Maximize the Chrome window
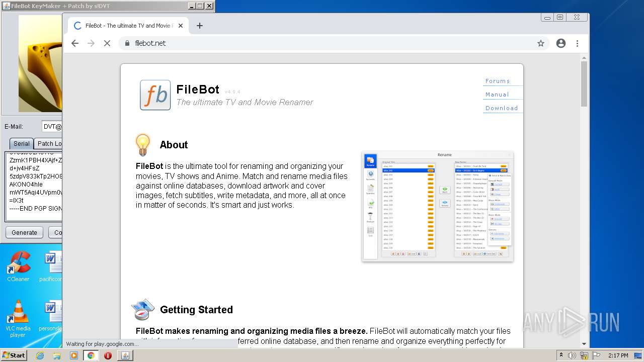 click(560, 17)
